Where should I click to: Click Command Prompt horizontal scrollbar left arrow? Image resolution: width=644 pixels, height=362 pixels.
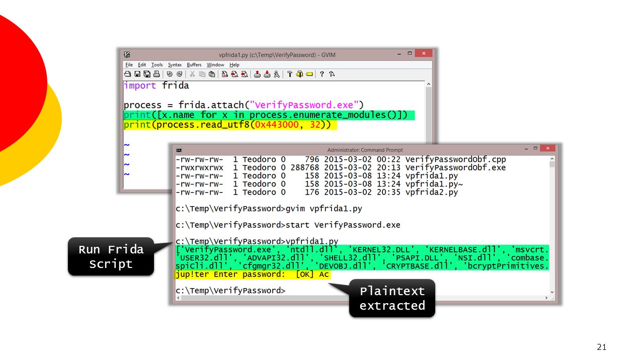point(178,298)
